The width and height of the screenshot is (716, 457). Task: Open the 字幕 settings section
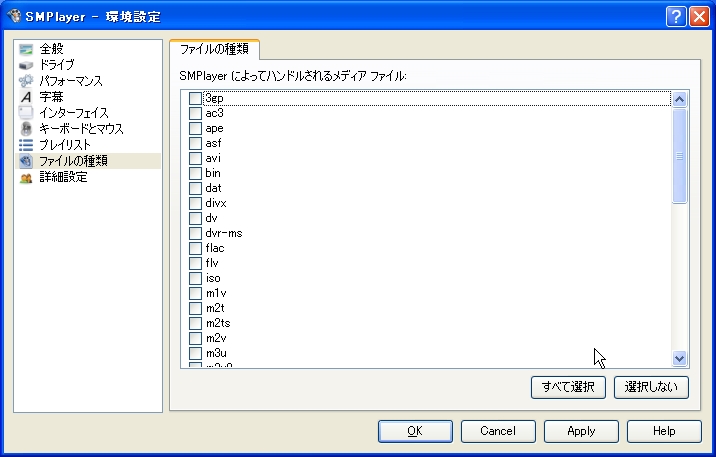point(51,97)
